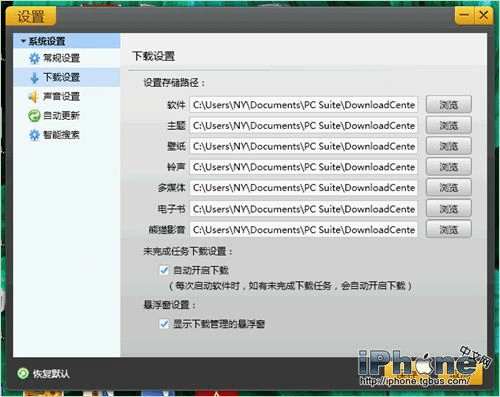Screen dimensions: 500x397
Task: Click the gear icon beside 常规设置
Action: [34, 58]
